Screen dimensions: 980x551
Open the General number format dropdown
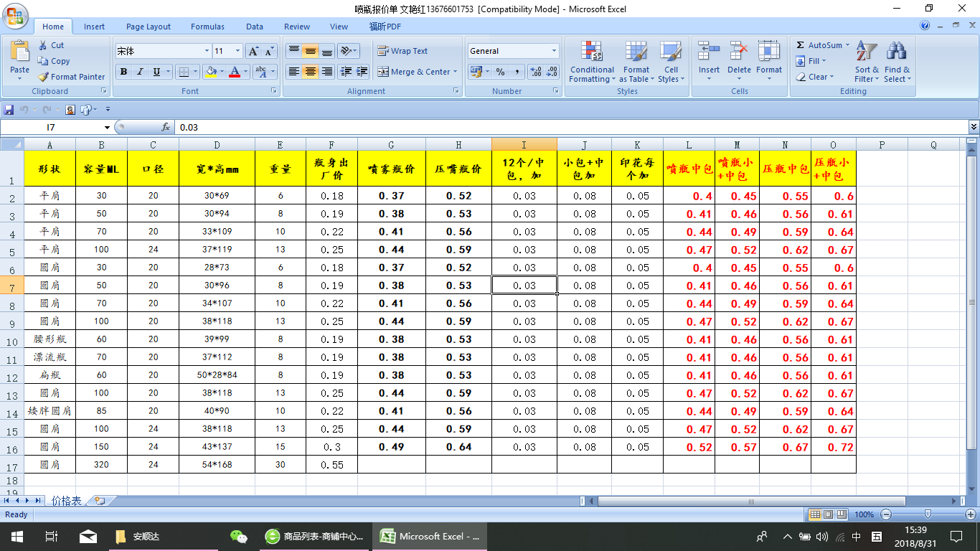(554, 51)
